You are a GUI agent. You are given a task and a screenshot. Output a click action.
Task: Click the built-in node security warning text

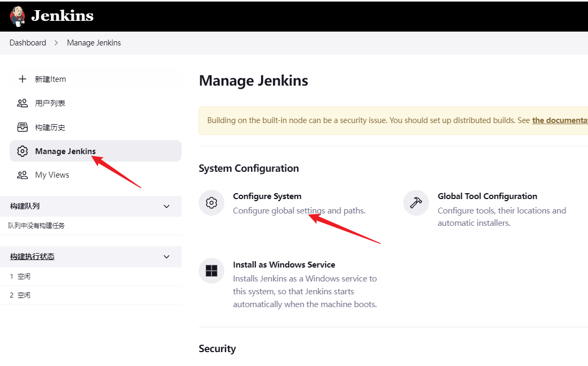coord(368,120)
